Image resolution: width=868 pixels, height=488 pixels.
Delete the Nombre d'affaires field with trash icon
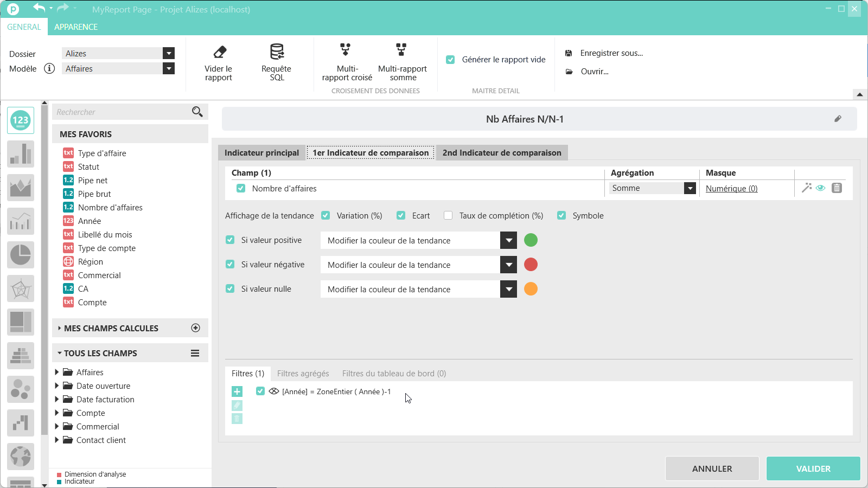[837, 188]
